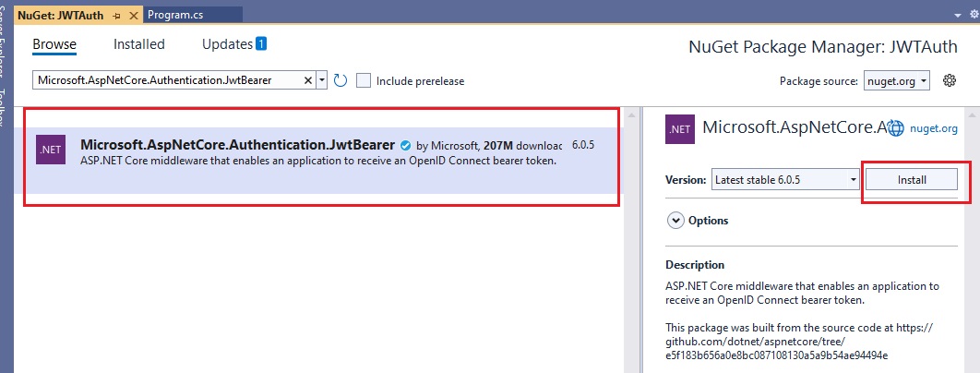The image size is (980, 373).
Task: Expand the Options section
Action: (x=675, y=221)
